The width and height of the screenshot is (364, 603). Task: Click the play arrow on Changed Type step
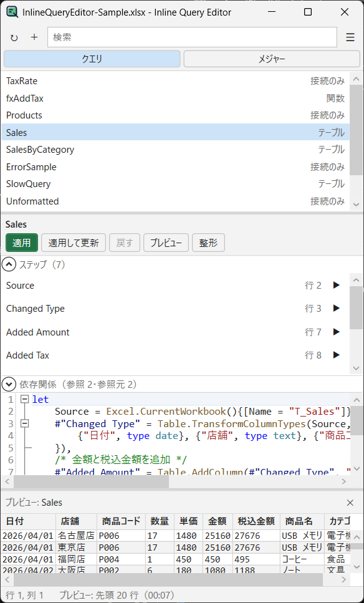point(337,309)
